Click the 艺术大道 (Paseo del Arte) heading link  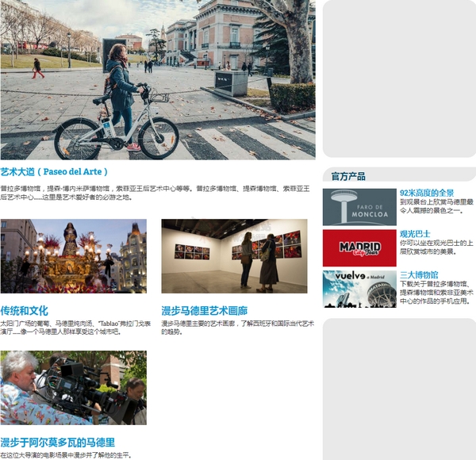pyautogui.click(x=54, y=172)
